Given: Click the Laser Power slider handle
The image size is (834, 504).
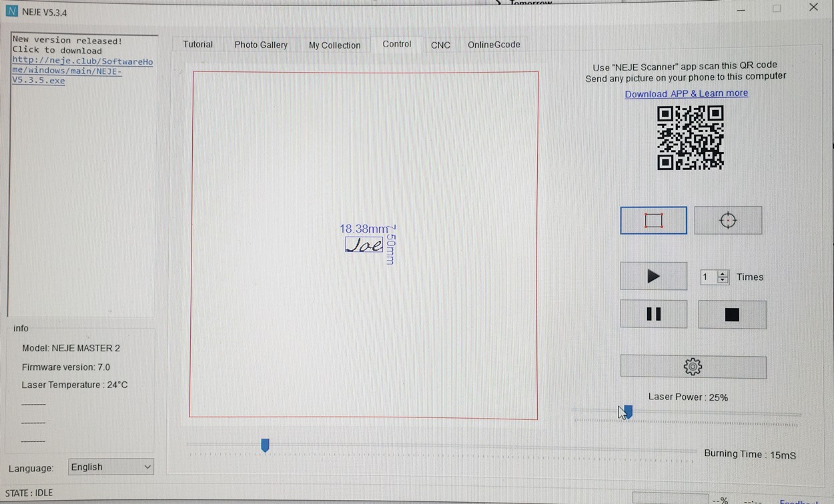Looking at the screenshot, I should tap(627, 413).
